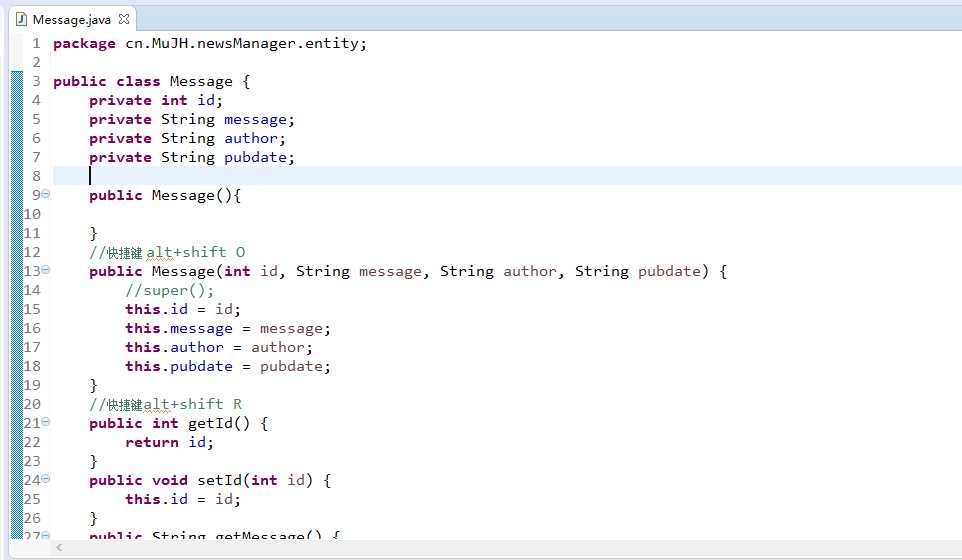
Task: Click line number 20 in the gutter
Action: pos(32,404)
